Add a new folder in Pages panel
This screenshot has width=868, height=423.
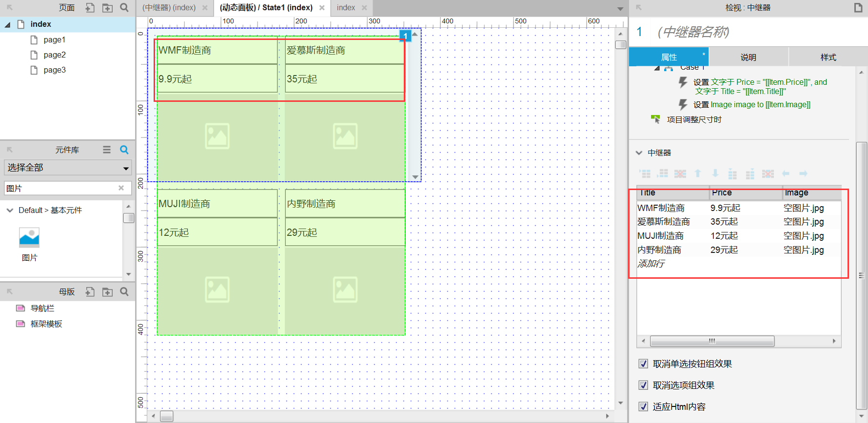point(107,7)
